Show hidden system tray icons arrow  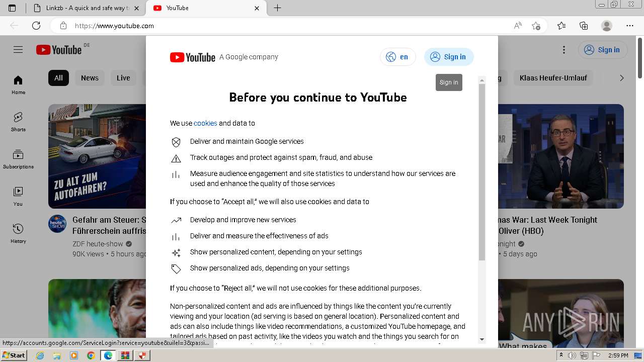pyautogui.click(x=561, y=355)
